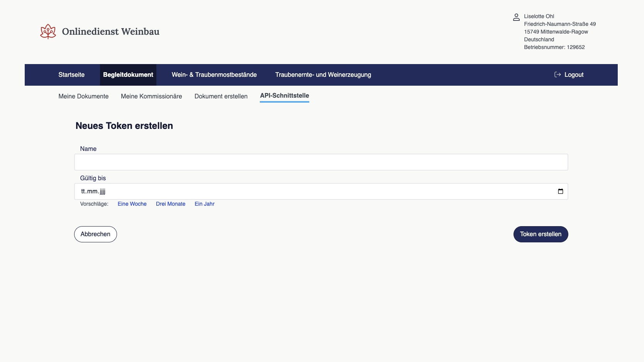
Task: Click the red vine leaf emblem
Action: [x=48, y=31]
